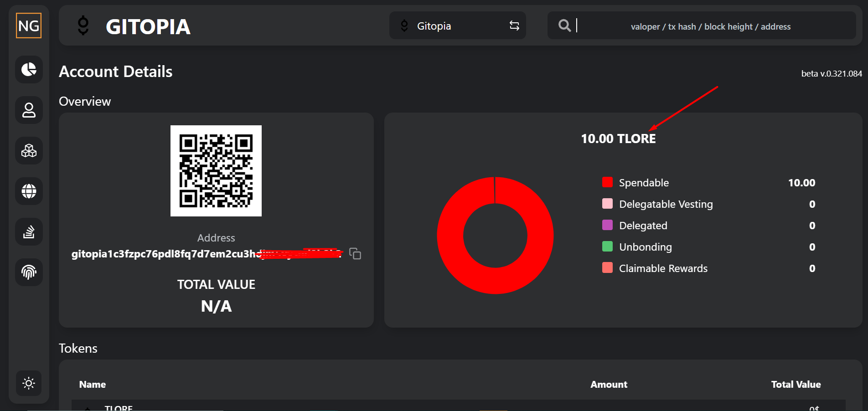This screenshot has height=411, width=868.
Task: Click the Spendable label
Action: (x=644, y=183)
